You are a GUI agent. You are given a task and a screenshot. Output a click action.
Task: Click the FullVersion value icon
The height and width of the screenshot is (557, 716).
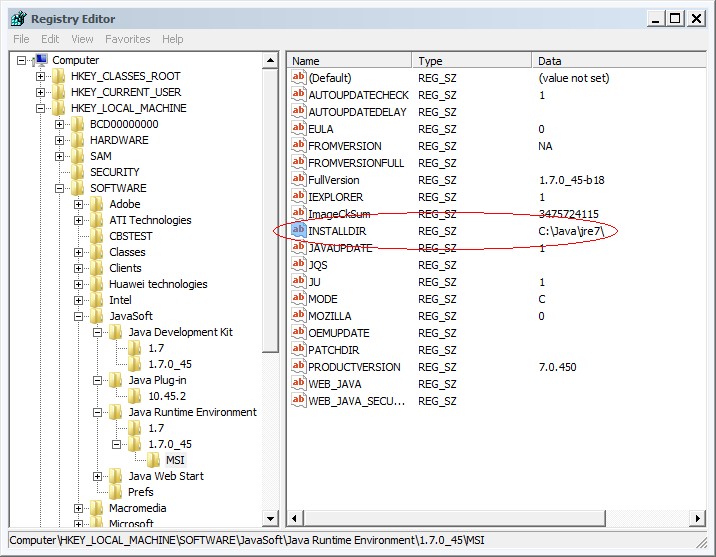pos(298,179)
